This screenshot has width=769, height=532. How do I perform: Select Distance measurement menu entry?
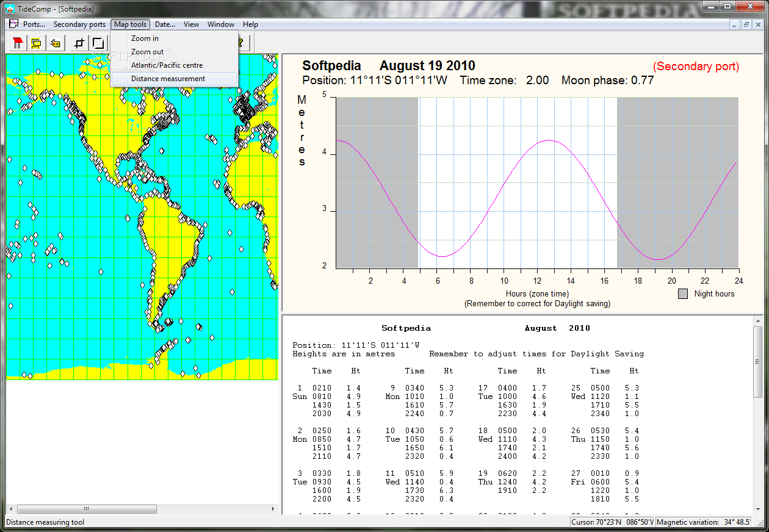click(174, 79)
